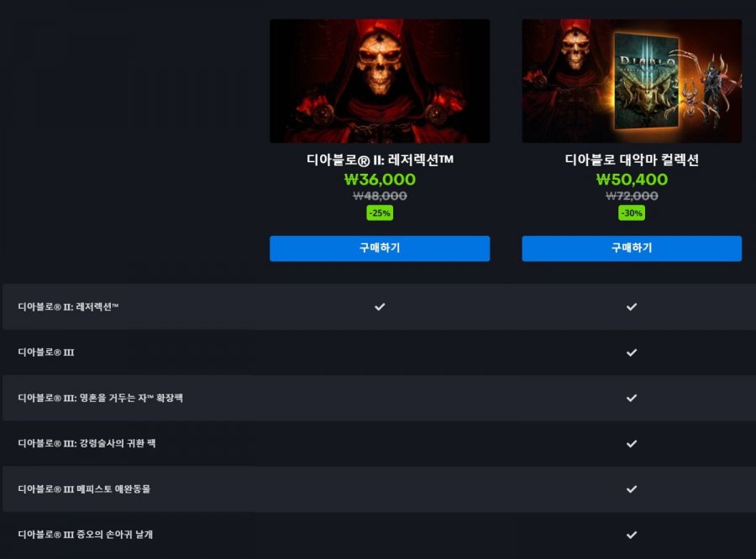Click the ₩36,000 sale price
756x559 pixels.
380,180
